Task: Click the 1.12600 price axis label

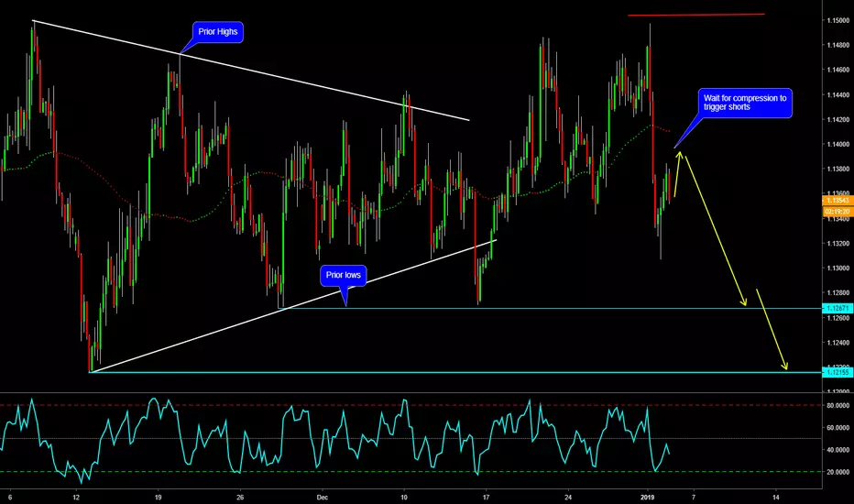Action: point(838,318)
